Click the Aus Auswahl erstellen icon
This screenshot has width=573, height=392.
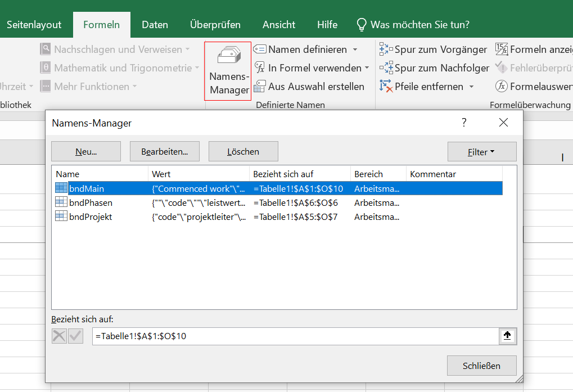click(x=259, y=87)
